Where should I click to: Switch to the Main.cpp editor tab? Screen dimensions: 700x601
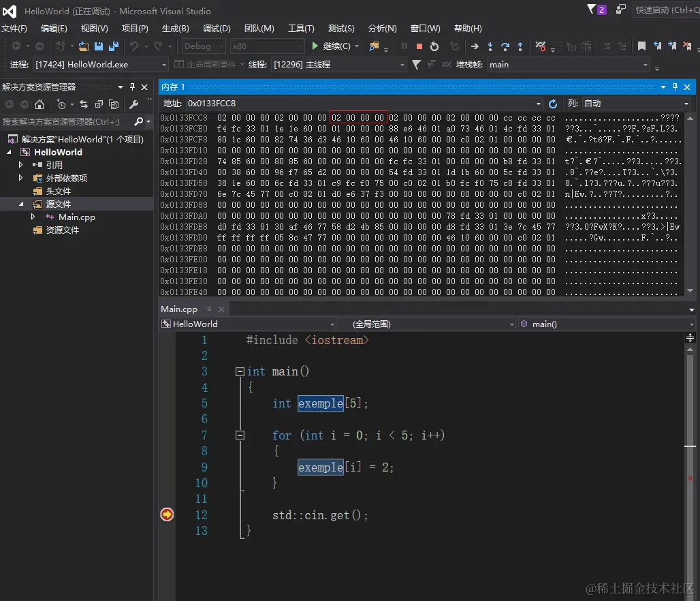(179, 309)
